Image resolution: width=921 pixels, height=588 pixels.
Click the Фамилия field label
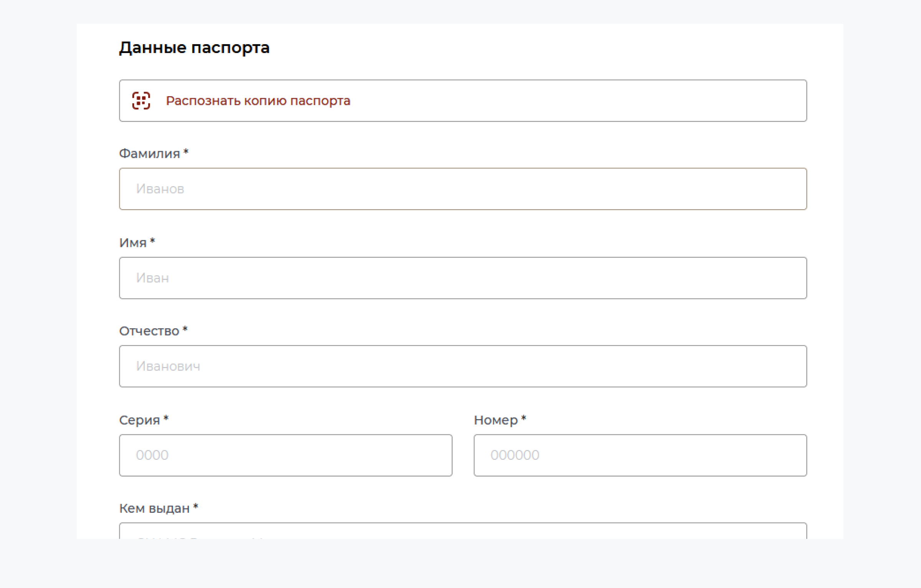(149, 154)
